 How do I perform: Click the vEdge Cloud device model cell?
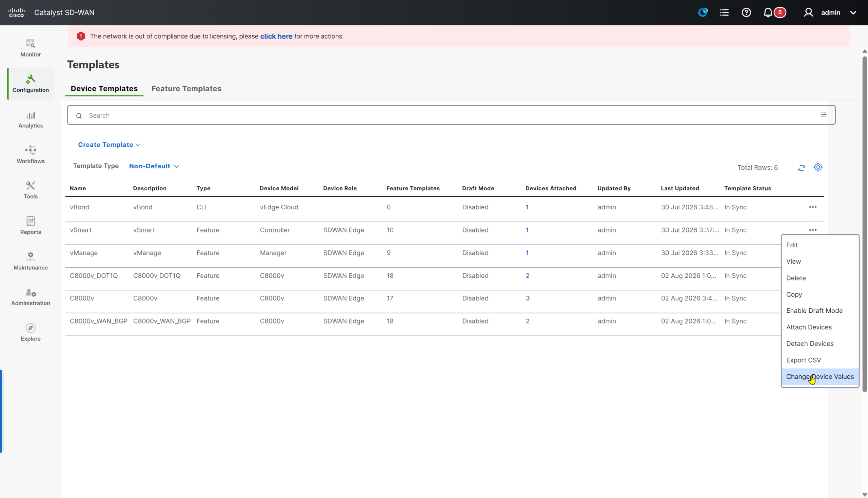[279, 207]
